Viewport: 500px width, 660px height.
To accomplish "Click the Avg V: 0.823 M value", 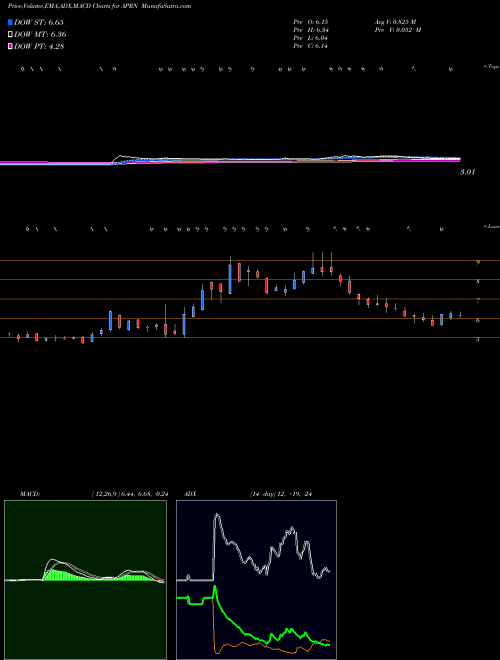I will pyautogui.click(x=395, y=21).
